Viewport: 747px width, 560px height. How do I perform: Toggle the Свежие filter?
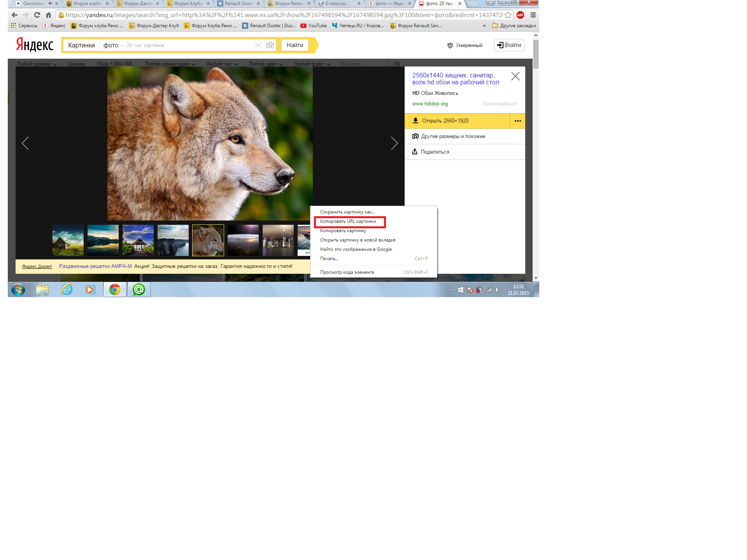click(76, 64)
